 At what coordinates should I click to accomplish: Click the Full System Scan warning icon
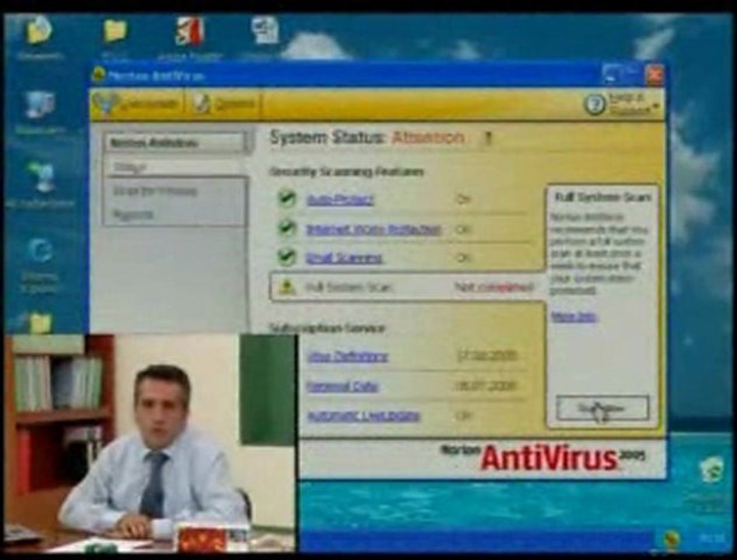point(286,286)
